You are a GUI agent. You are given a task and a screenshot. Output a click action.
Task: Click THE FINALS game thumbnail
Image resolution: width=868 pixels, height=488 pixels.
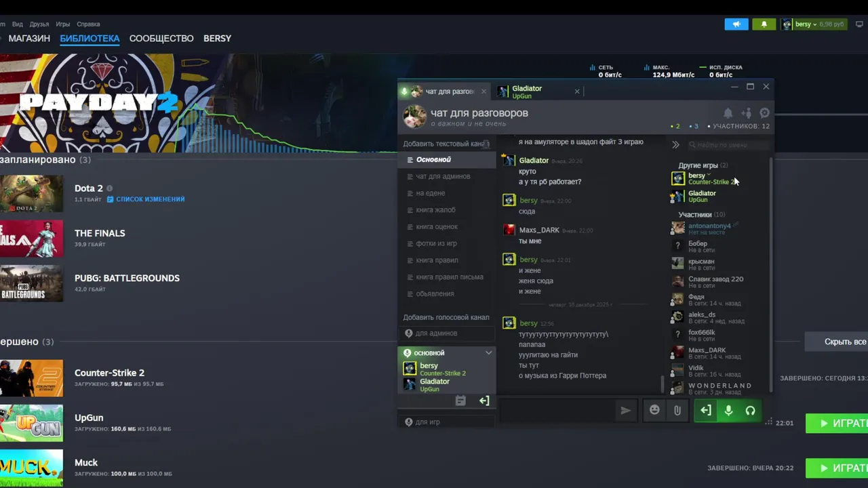click(31, 239)
